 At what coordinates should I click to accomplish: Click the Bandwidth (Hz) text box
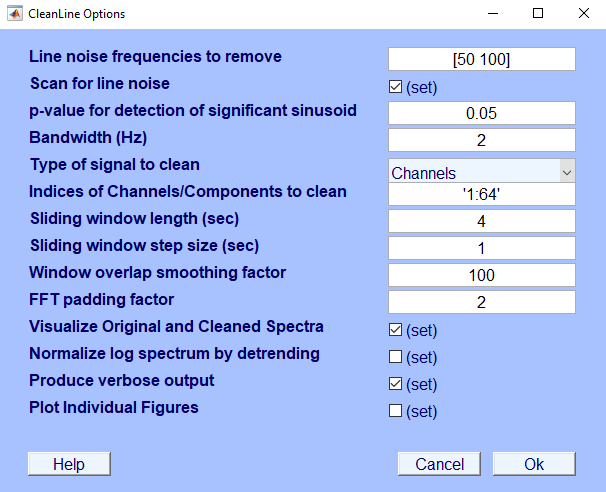(481, 140)
